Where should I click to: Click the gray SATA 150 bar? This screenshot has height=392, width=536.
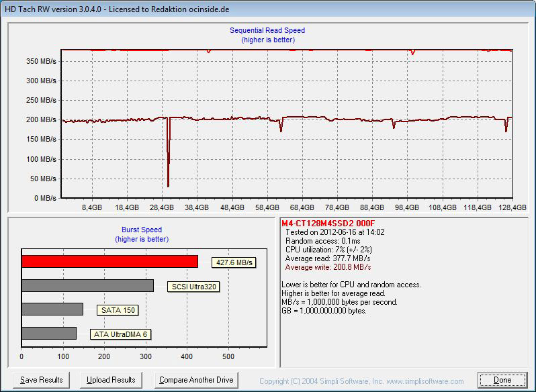tap(52, 309)
